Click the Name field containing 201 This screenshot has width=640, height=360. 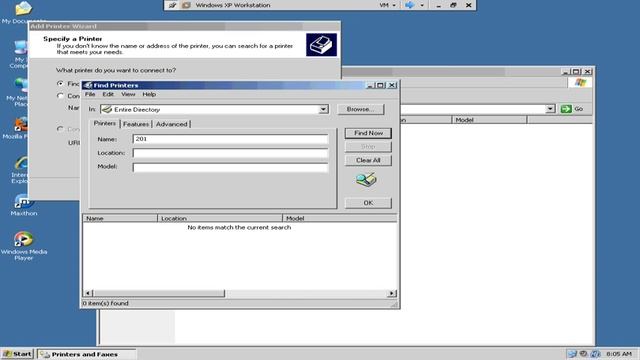(230, 139)
